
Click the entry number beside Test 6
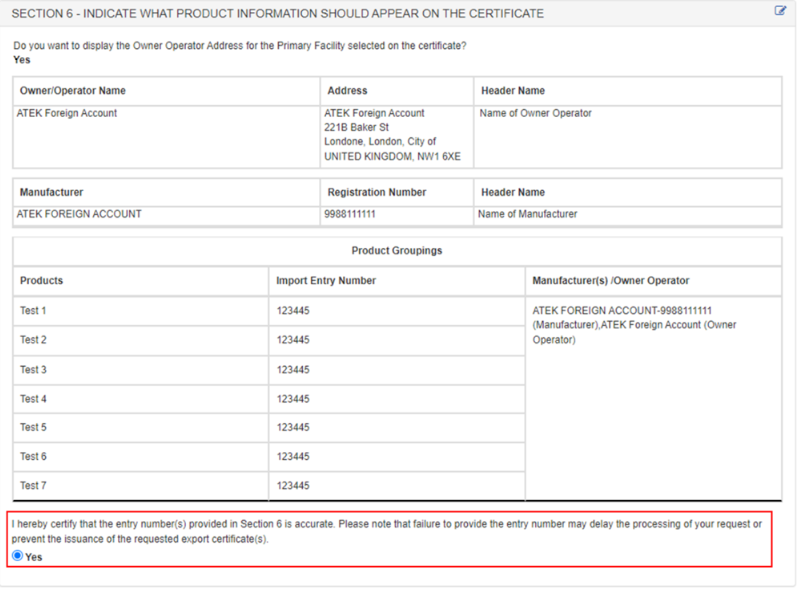(x=293, y=457)
